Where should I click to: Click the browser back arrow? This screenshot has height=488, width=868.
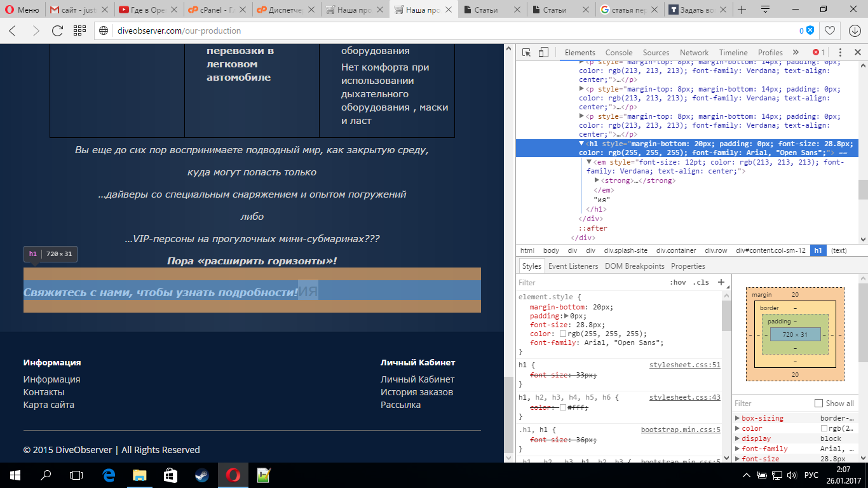13,30
